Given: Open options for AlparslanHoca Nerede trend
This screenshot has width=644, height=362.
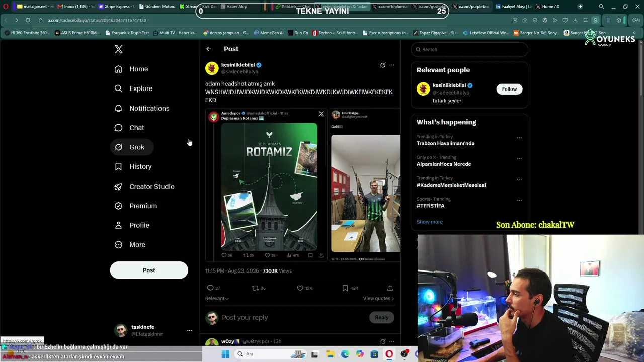Looking at the screenshot, I should click(x=519, y=158).
